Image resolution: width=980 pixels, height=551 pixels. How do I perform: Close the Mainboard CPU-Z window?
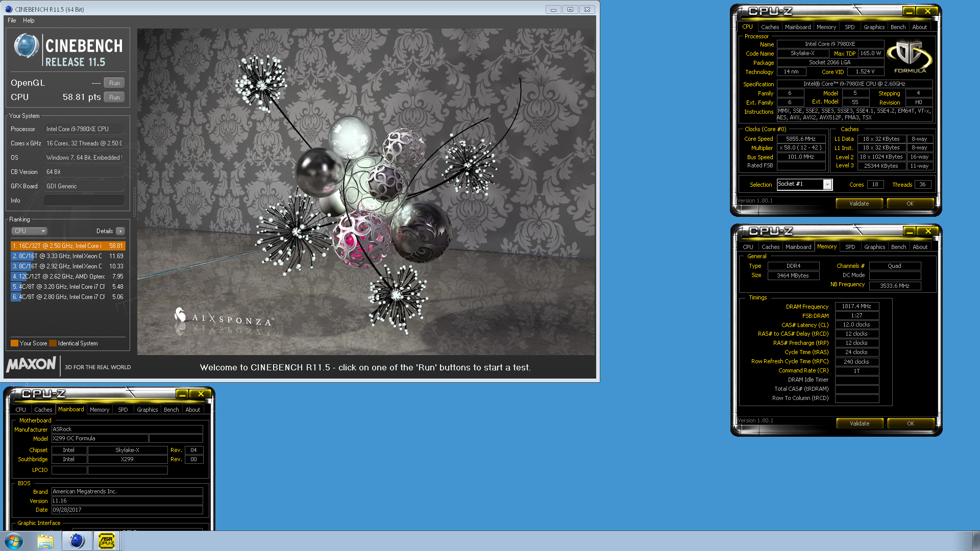[x=201, y=394]
